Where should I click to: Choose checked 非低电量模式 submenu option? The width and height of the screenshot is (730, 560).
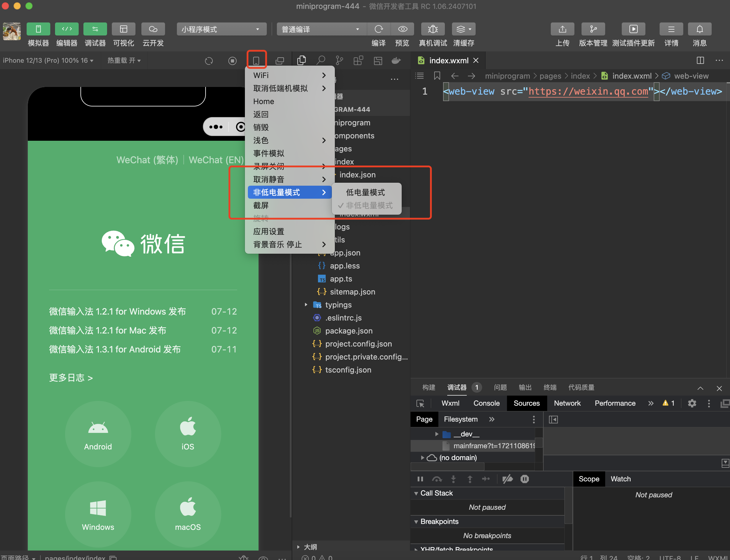[x=366, y=205]
